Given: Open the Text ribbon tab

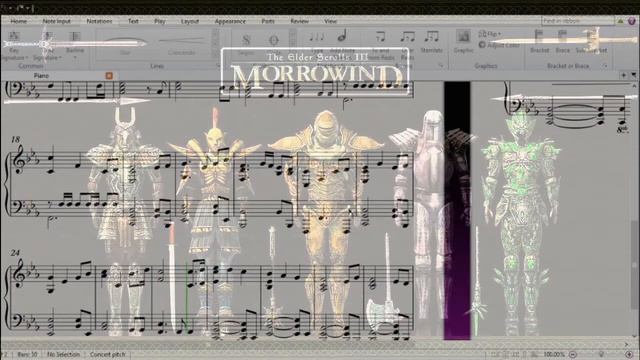Looking at the screenshot, I should click(133, 21).
